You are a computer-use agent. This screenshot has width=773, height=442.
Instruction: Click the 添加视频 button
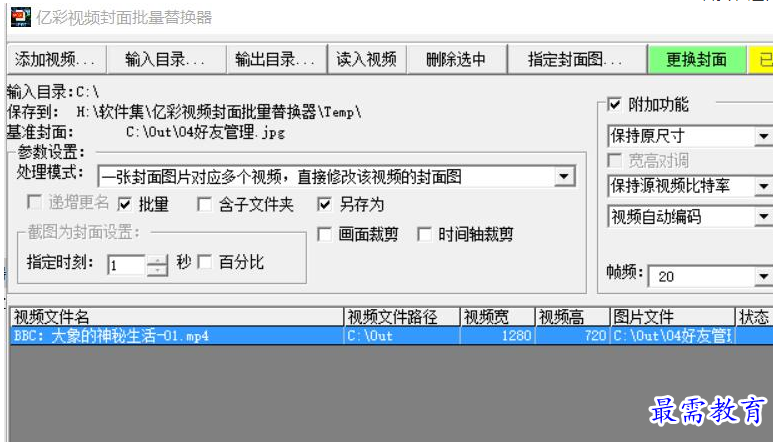[x=57, y=60]
